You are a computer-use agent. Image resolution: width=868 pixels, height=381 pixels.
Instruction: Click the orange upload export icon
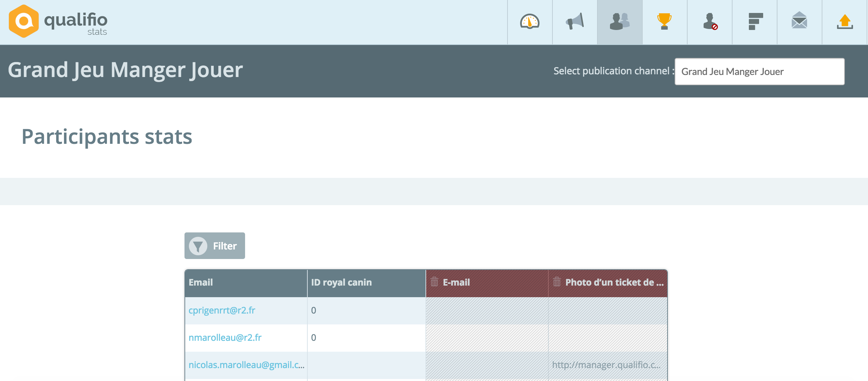coord(845,22)
